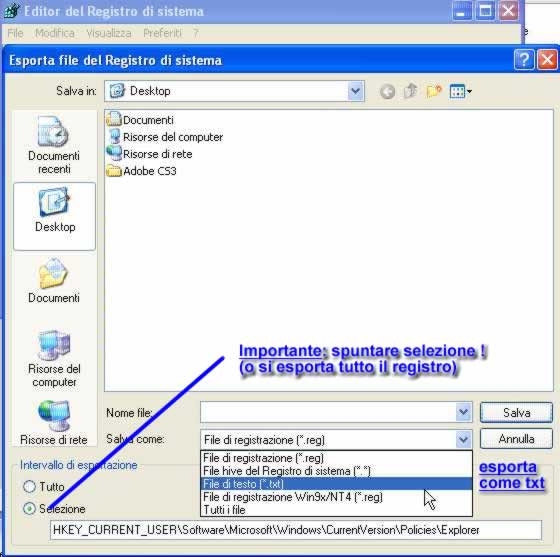The height and width of the screenshot is (557, 560).
Task: Expand the Salva in location dropdown
Action: point(355,91)
